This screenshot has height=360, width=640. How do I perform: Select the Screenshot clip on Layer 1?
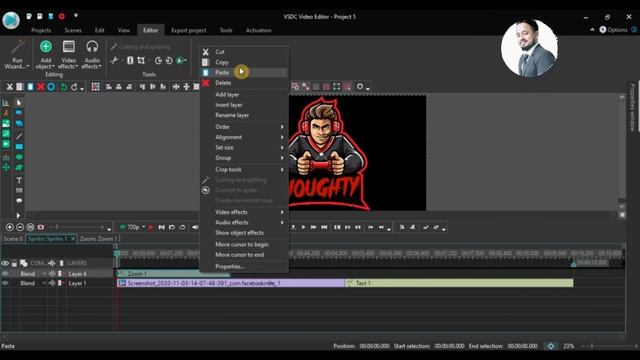pyautogui.click(x=231, y=283)
